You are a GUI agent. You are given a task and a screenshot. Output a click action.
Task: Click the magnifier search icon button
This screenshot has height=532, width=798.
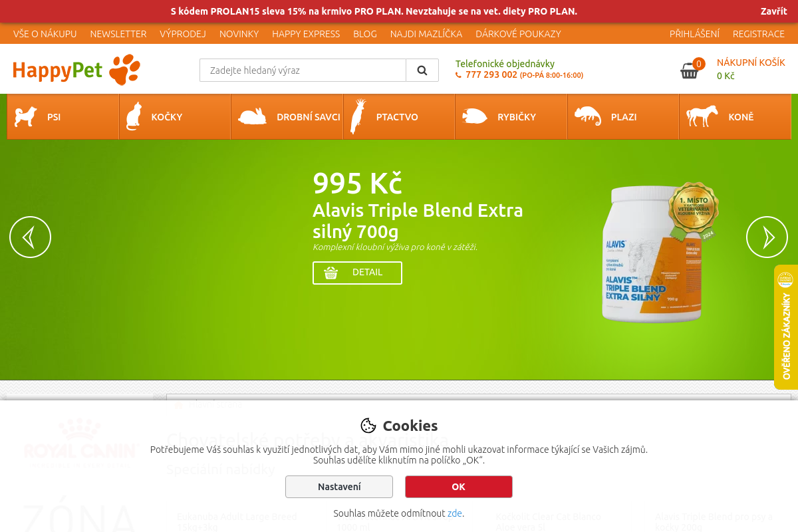point(422,70)
